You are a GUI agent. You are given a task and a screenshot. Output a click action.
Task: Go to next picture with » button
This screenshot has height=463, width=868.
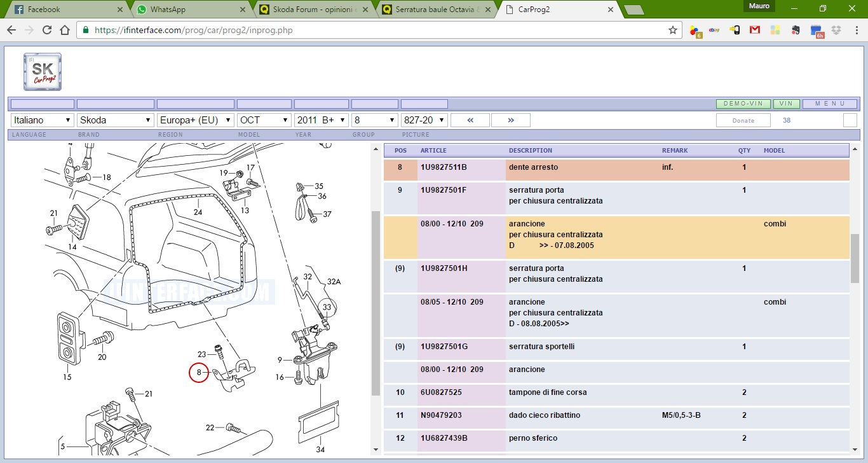click(x=511, y=120)
